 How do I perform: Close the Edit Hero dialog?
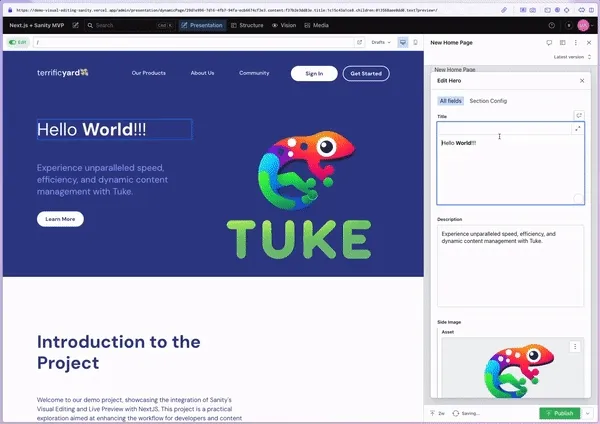pyautogui.click(x=582, y=80)
